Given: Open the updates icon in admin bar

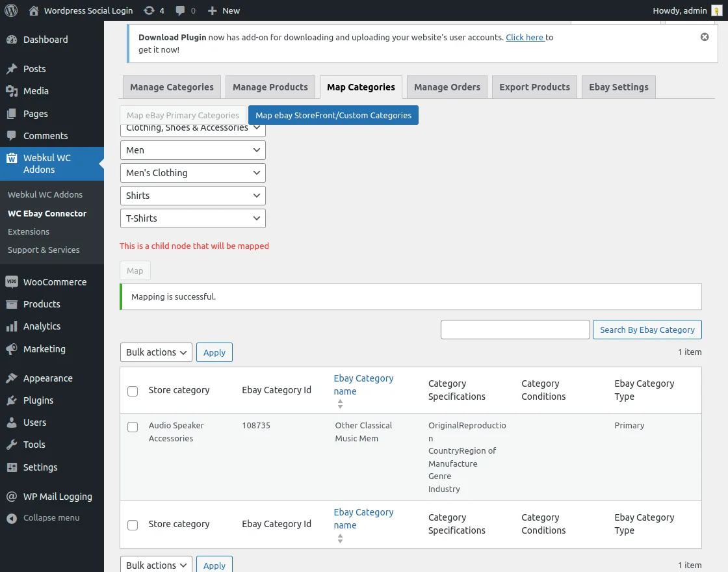Looking at the screenshot, I should coord(149,10).
